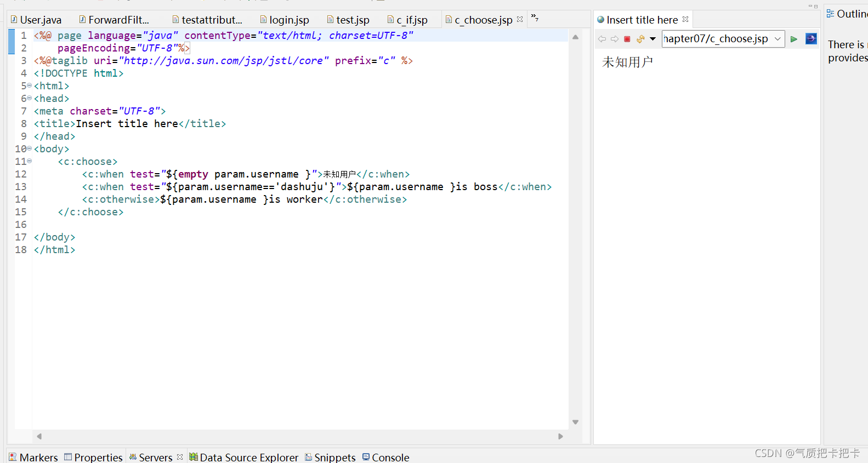Click the editor vertical scrollbar down arrow
868x463 pixels.
[x=575, y=422]
